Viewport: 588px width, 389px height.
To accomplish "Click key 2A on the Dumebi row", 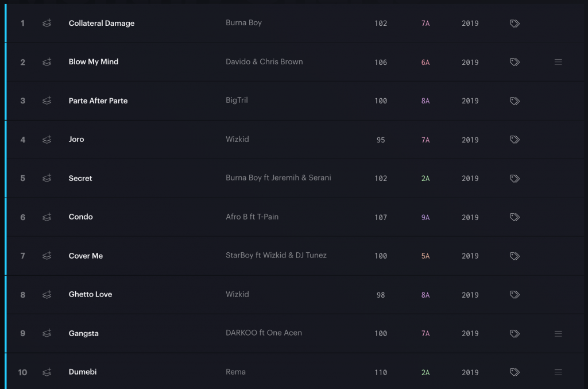I will click(425, 372).
